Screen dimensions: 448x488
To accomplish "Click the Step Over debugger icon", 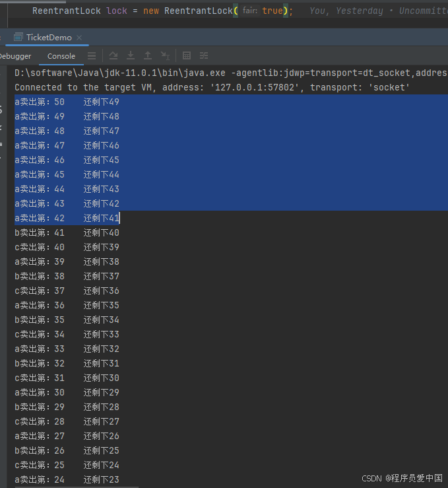I will [113, 55].
